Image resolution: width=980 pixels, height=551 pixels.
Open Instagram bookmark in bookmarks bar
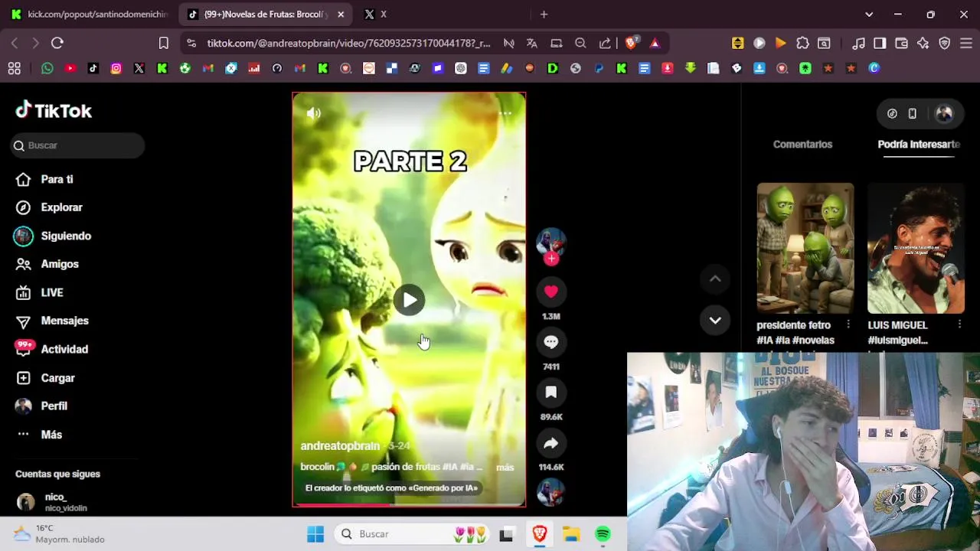[x=116, y=68]
